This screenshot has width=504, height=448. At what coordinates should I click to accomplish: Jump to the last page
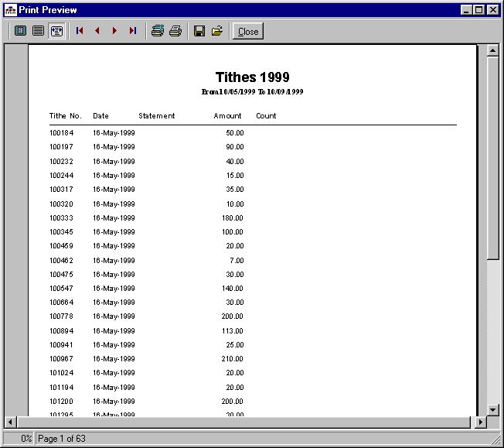pyautogui.click(x=132, y=31)
